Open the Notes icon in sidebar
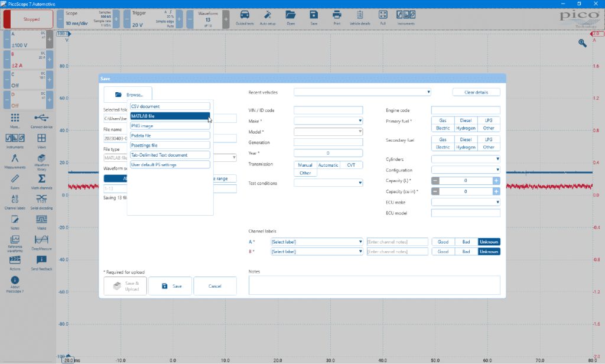Screen dimensions: 605x364 point(15,219)
